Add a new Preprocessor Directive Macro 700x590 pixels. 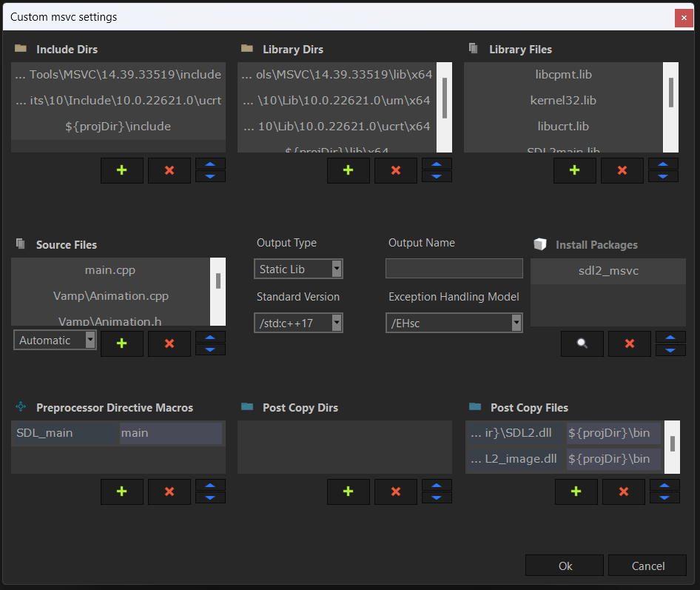point(122,492)
